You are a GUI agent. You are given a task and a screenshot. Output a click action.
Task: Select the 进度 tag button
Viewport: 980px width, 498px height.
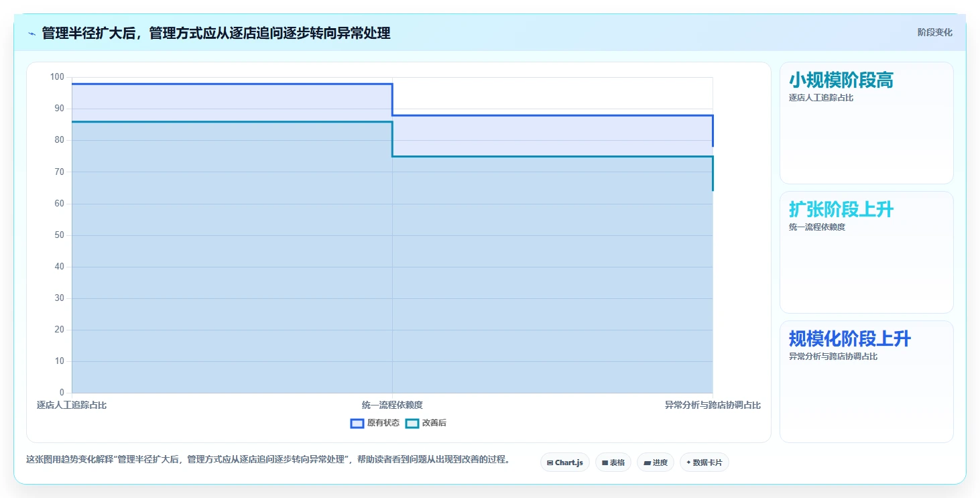(x=656, y=462)
